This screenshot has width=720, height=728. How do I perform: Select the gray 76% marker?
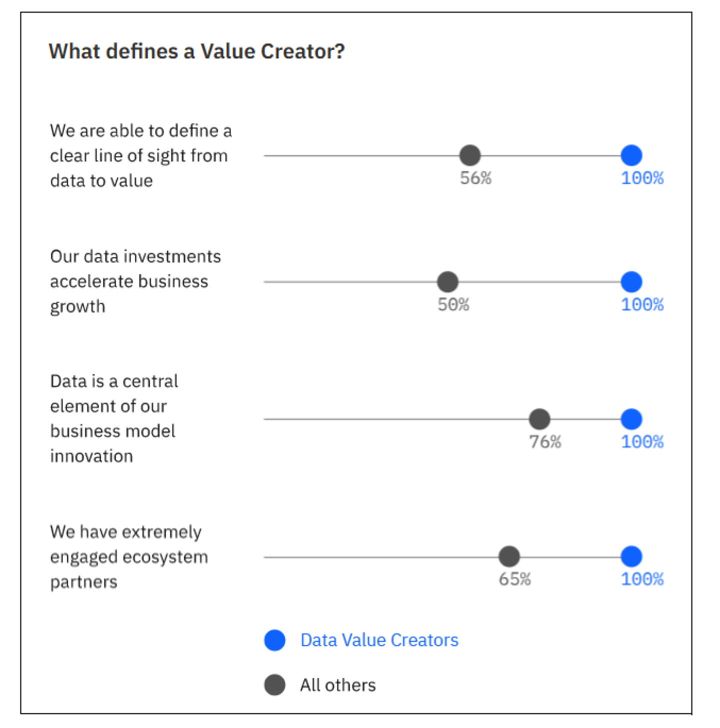click(x=539, y=419)
